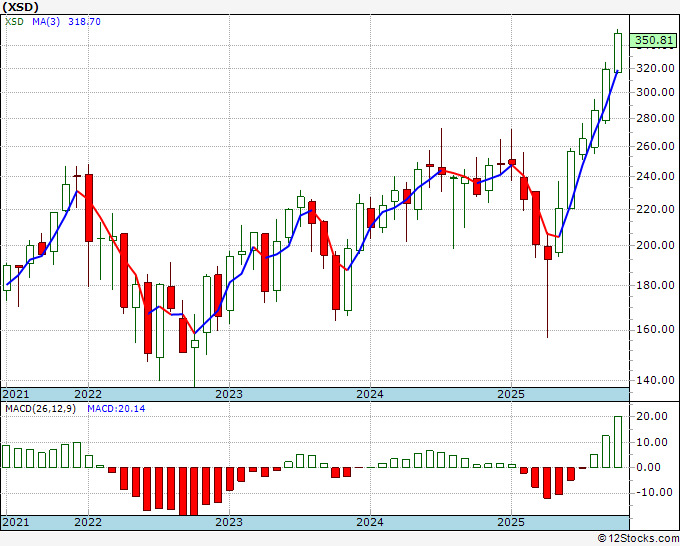Click the 220.00 price axis label

655,209
